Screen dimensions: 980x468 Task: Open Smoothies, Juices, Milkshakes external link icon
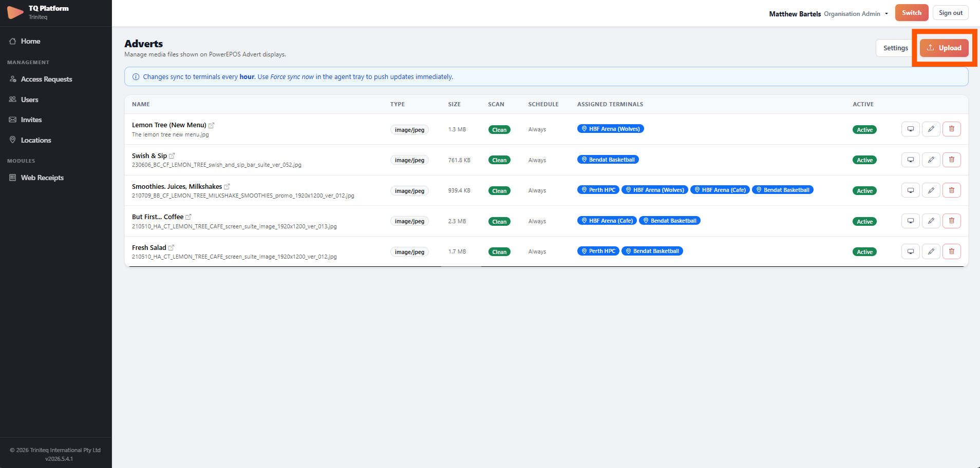227,187
